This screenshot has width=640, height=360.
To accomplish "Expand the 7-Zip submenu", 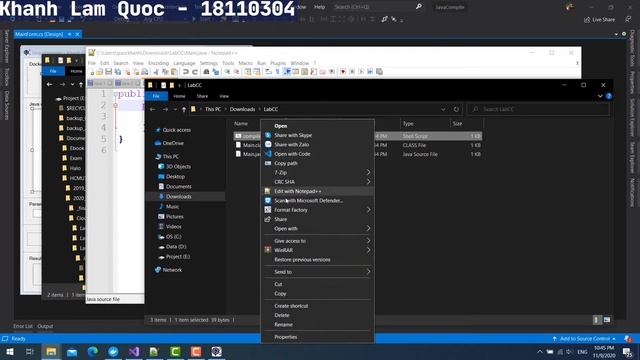I will tap(368, 173).
